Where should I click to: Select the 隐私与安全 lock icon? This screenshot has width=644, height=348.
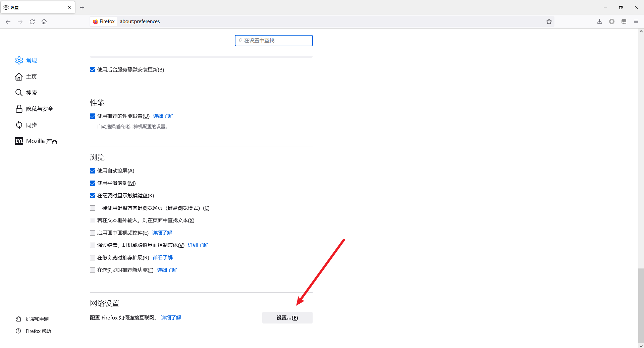point(19,109)
